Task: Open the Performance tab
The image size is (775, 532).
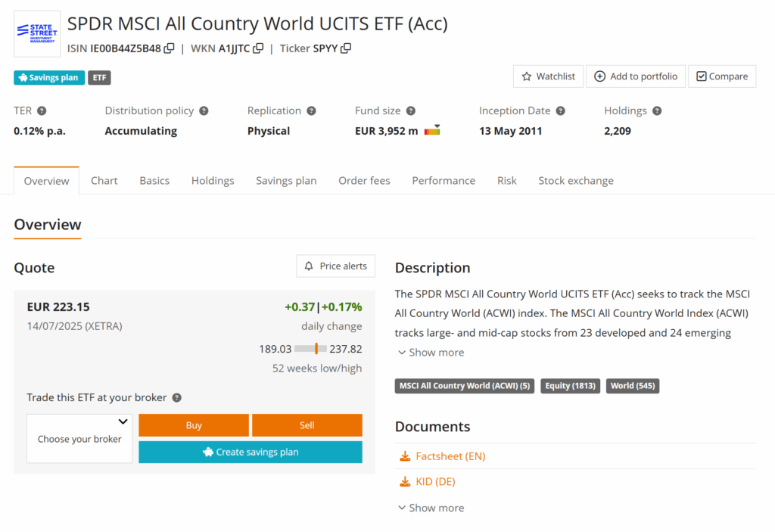Action: coord(444,180)
